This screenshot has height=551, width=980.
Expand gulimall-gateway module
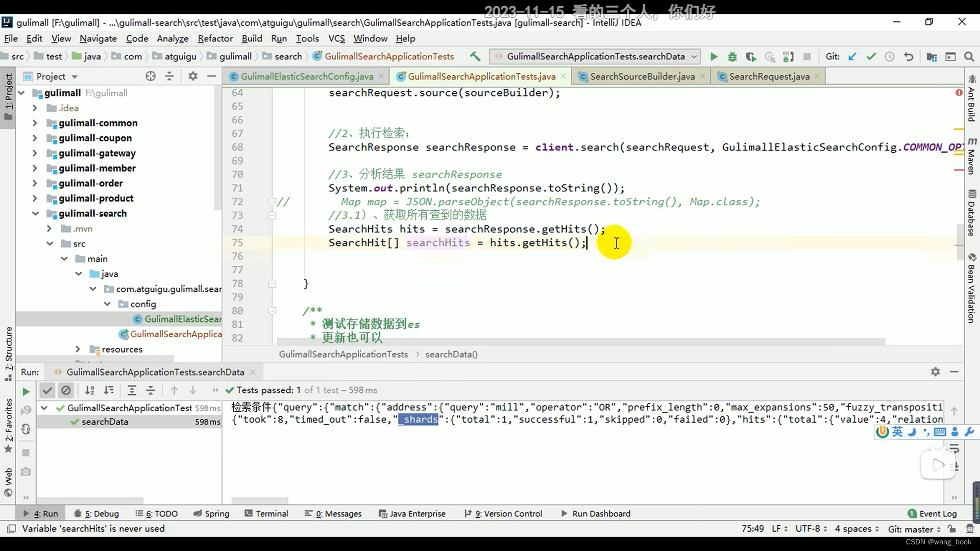click(35, 153)
